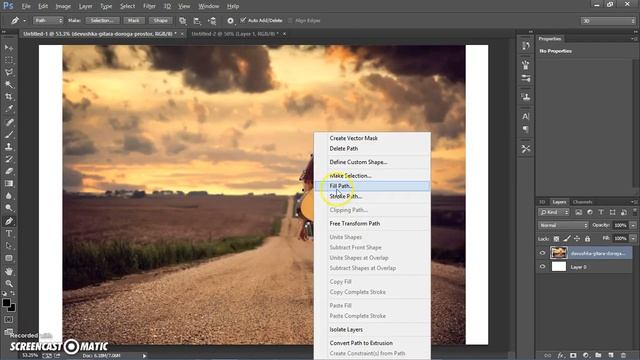Open path alignment icon in options bar
The height and width of the screenshot is (360, 640).
click(x=197, y=20)
